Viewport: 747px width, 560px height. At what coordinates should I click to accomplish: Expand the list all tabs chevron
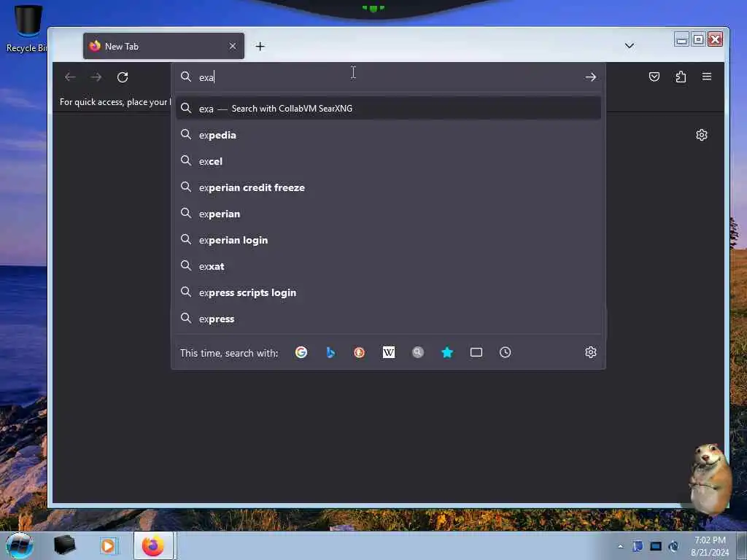pyautogui.click(x=630, y=46)
